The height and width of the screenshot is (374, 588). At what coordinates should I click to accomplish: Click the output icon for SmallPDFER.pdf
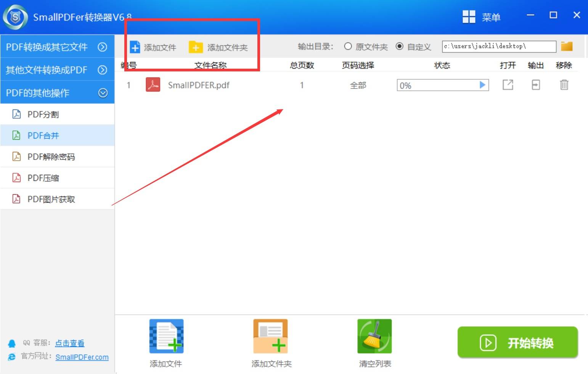[x=536, y=85]
